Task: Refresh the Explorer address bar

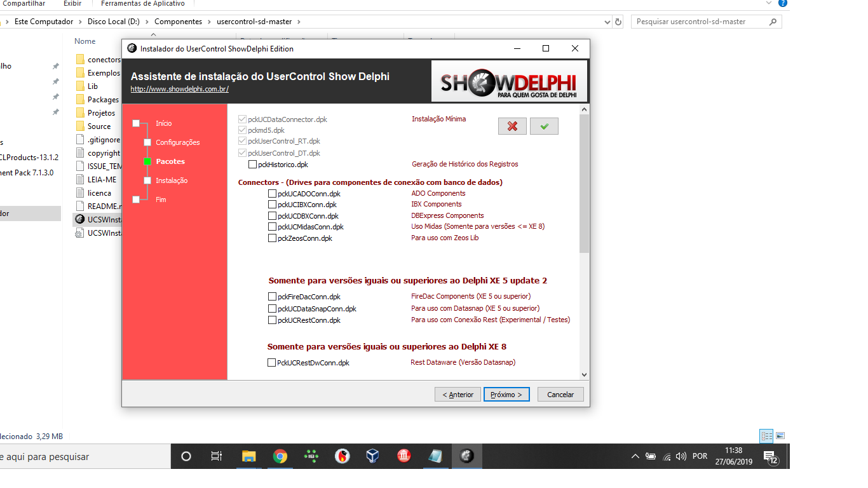Action: [x=618, y=22]
